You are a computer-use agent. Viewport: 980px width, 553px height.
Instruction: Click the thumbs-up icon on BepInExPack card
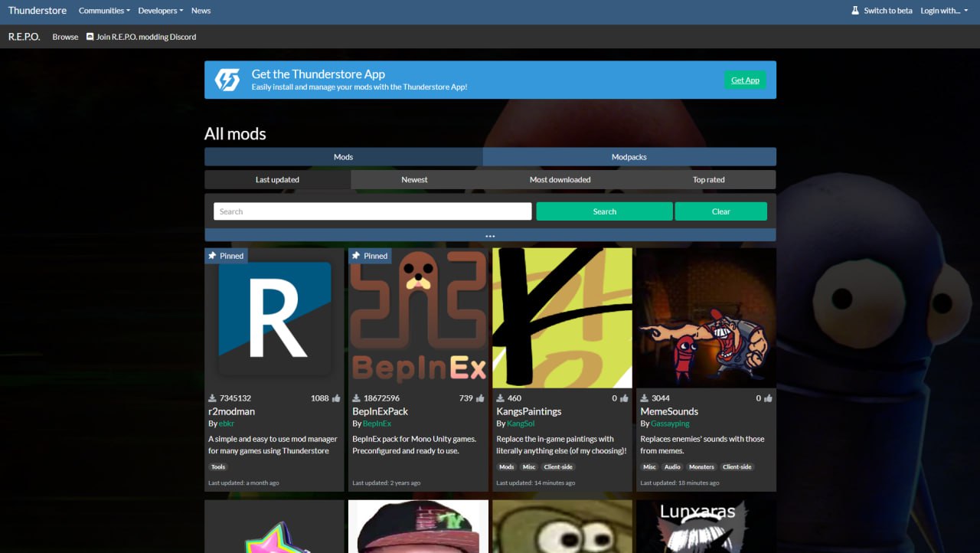(x=480, y=398)
